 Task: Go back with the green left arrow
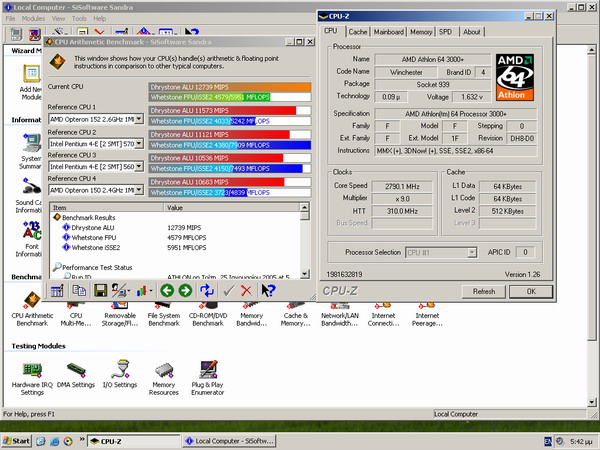pyautogui.click(x=167, y=291)
